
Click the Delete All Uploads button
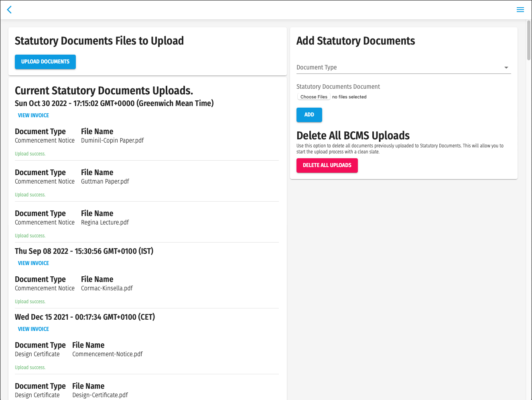pos(327,165)
